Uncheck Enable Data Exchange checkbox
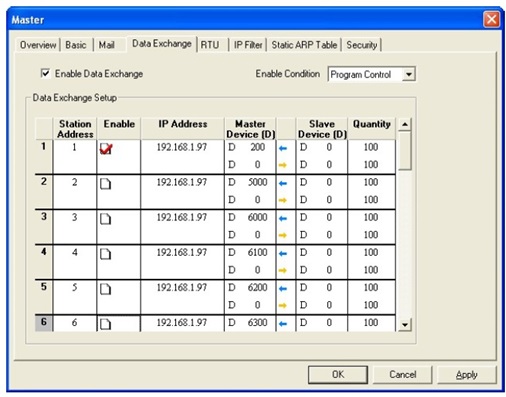This screenshot has height=397, width=506. pyautogui.click(x=45, y=73)
